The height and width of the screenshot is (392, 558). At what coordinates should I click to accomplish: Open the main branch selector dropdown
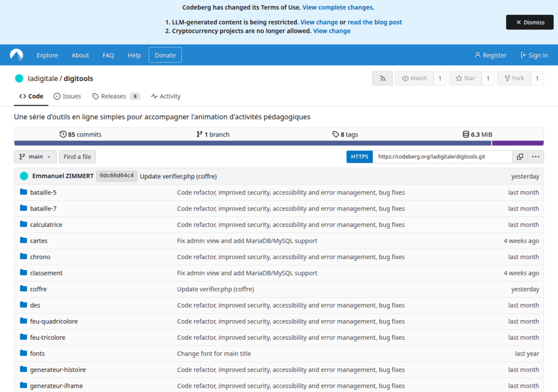(x=35, y=156)
